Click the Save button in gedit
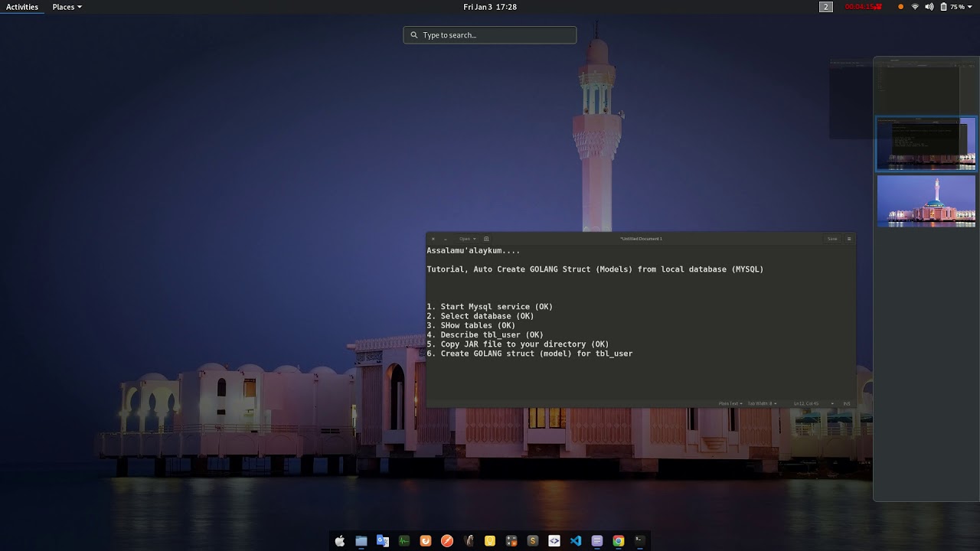The image size is (980, 551). tap(832, 239)
